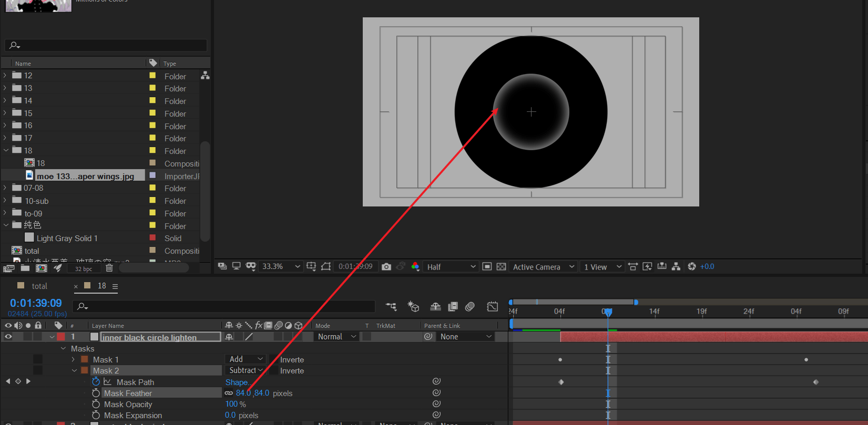Click Fast Previews lightning icon
868x425 pixels.
(647, 266)
